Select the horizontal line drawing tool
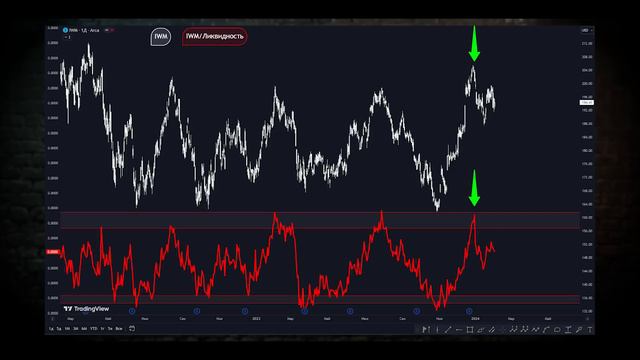Screen dimensions: 640x360 (459, 329)
